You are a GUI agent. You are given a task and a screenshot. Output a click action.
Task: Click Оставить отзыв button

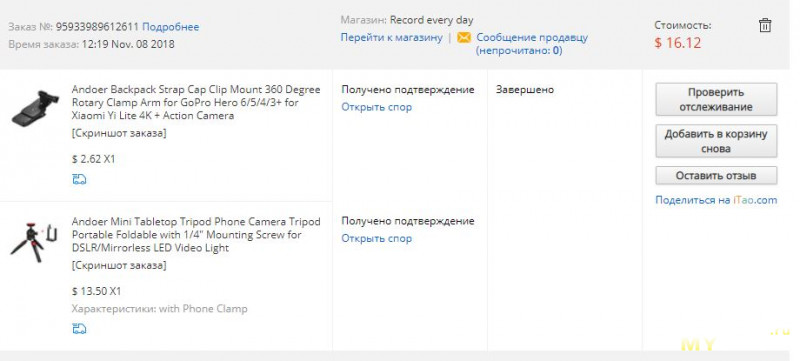[x=716, y=175]
